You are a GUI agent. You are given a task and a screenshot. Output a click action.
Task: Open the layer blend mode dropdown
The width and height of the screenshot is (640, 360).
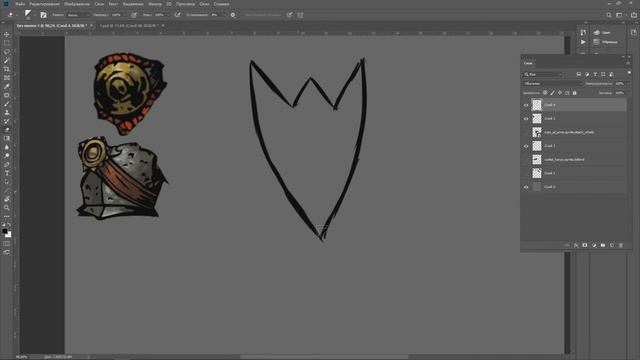pos(553,83)
